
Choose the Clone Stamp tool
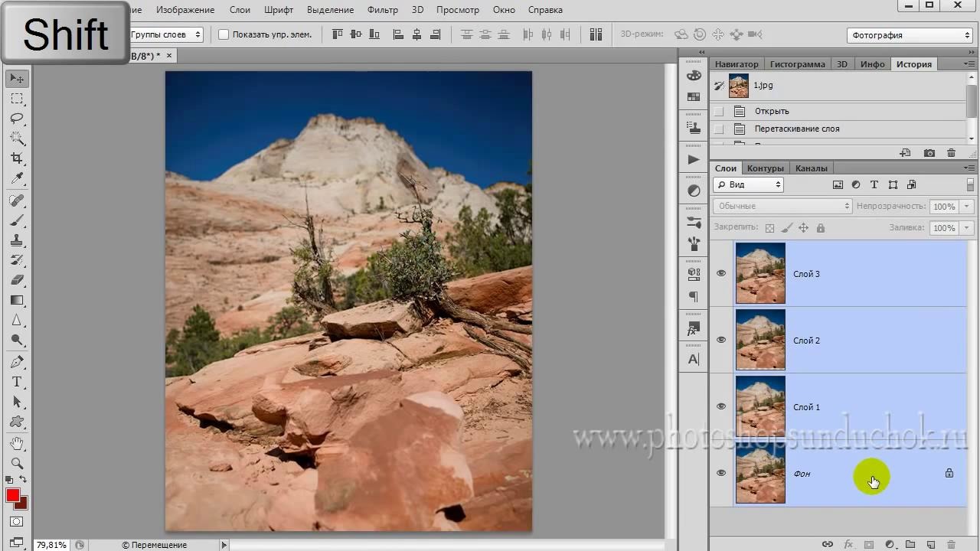point(17,240)
